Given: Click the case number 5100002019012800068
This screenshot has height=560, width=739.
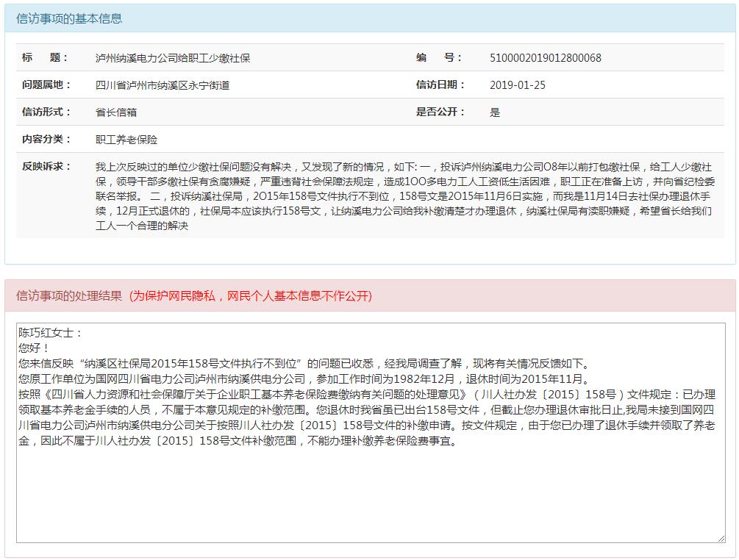Looking at the screenshot, I should (545, 58).
